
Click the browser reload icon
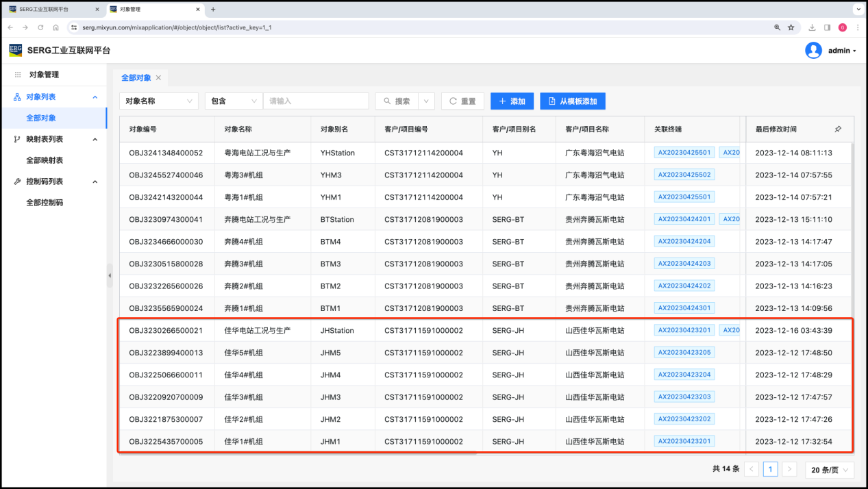tap(40, 27)
